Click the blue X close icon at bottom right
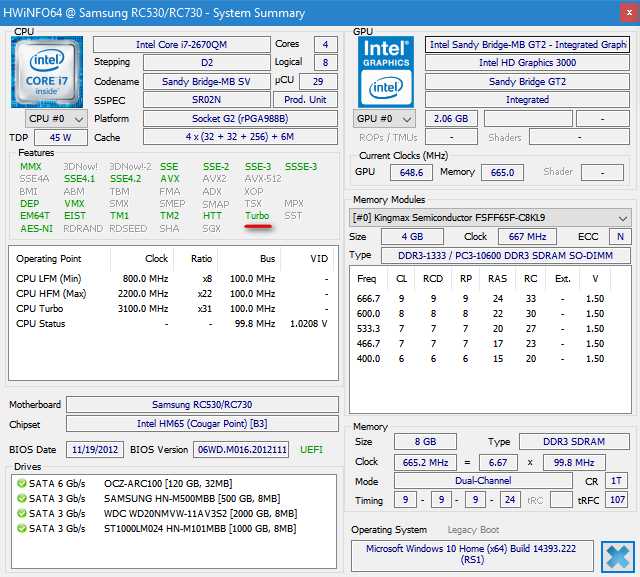Viewport: 640px width, 577px height. pyautogui.click(x=617, y=556)
